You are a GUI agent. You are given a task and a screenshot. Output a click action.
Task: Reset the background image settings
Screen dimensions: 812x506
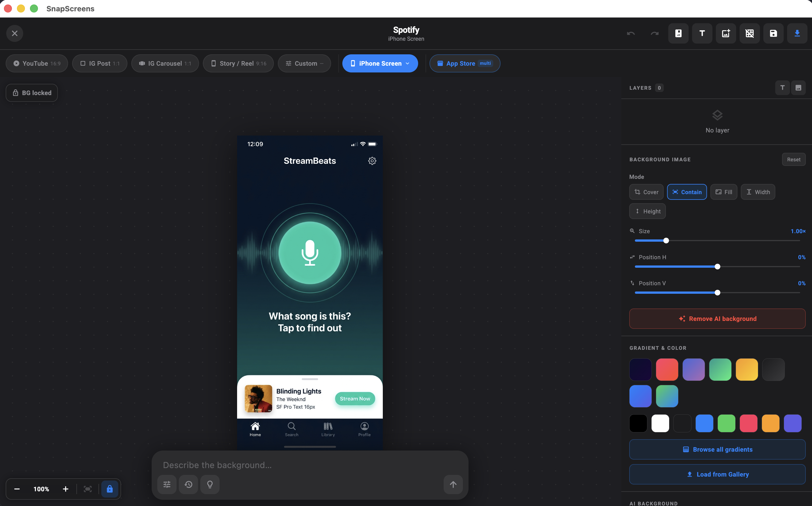tap(794, 159)
